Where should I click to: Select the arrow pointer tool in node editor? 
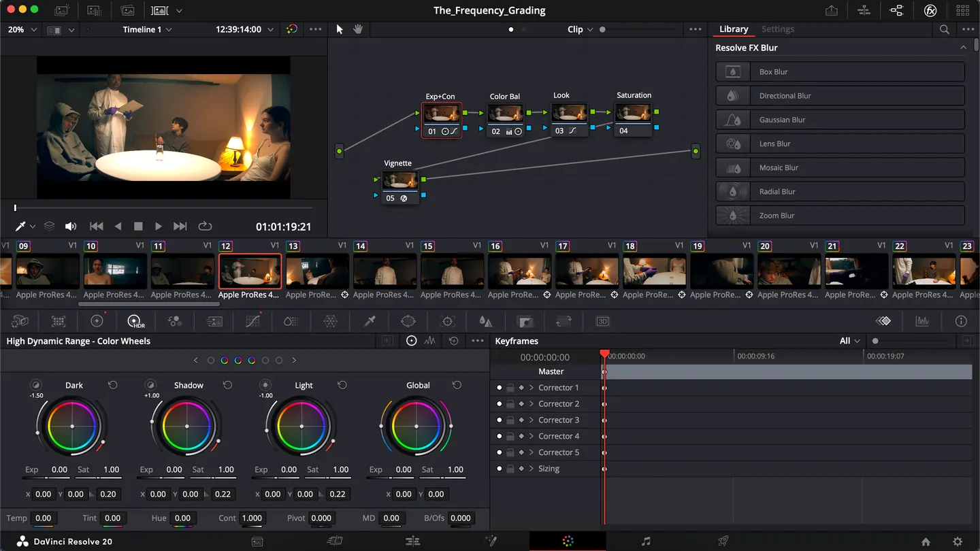tap(340, 29)
